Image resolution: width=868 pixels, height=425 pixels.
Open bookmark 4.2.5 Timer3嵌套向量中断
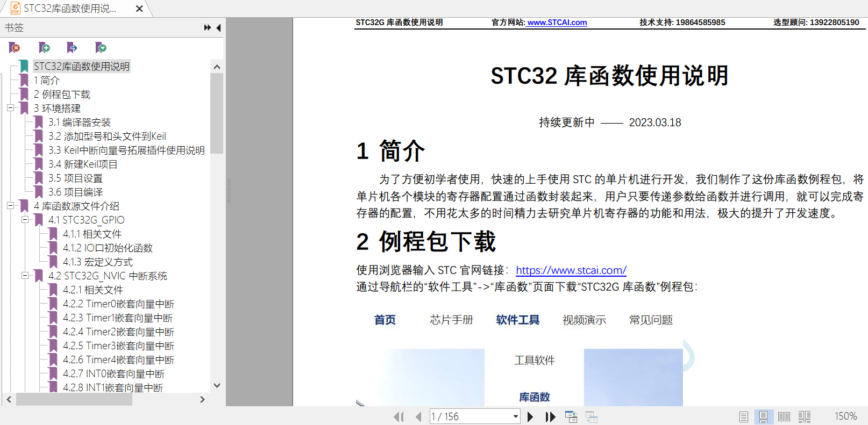pyautogui.click(x=118, y=345)
